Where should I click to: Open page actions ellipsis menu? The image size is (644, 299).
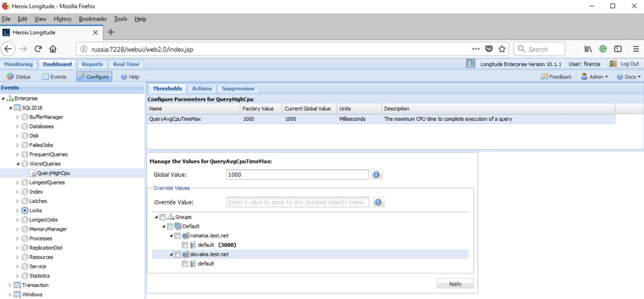[476, 49]
